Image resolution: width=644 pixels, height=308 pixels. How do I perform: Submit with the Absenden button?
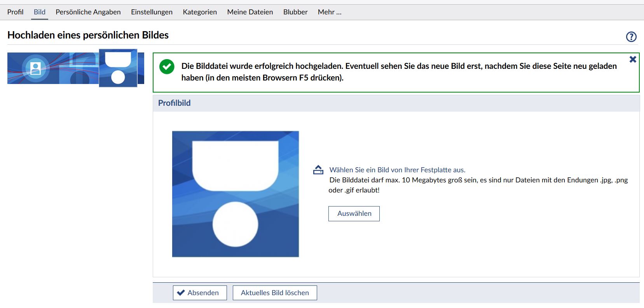tap(198, 293)
